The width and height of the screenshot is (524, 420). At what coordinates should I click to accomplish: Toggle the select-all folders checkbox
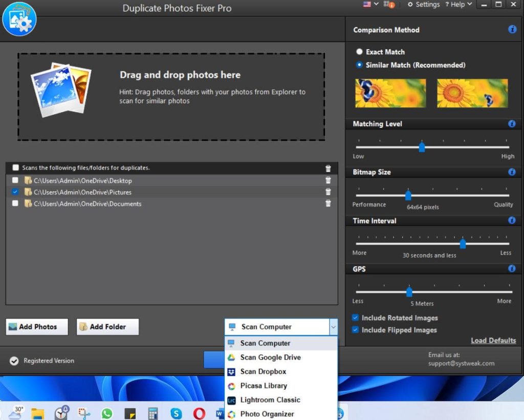pos(15,167)
